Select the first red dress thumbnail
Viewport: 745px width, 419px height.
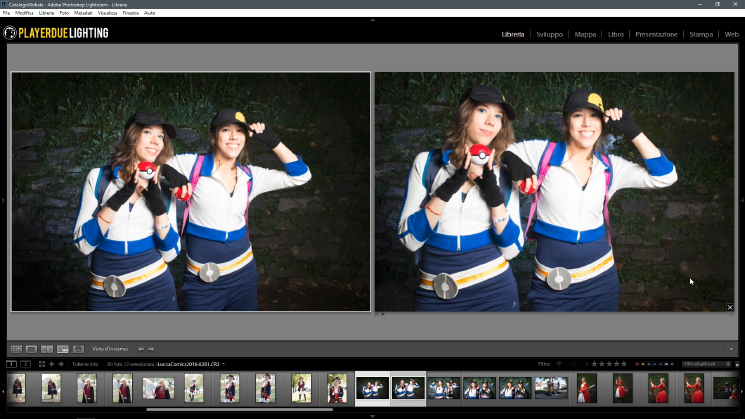(x=586, y=388)
